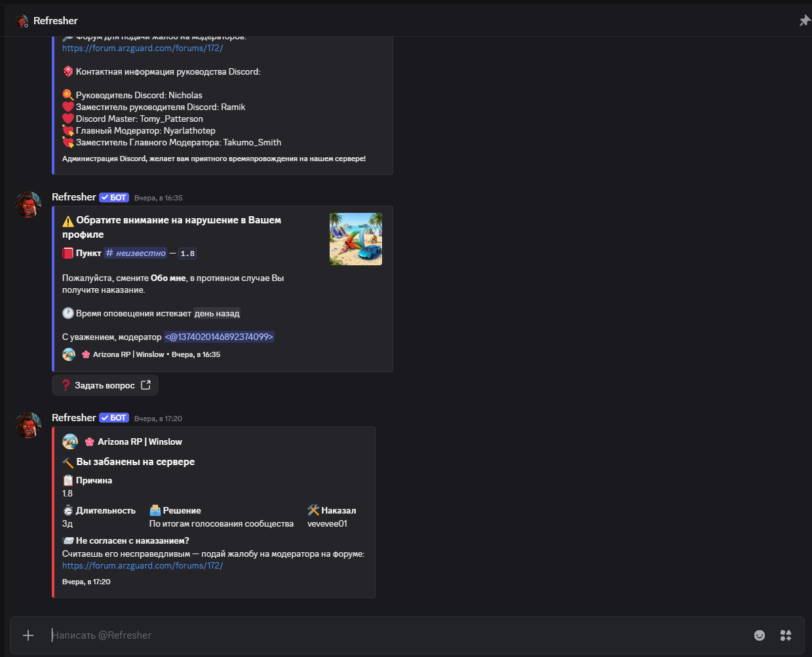Open the forum.arzguard.com link at the top
The width and height of the screenshot is (812, 657).
pyautogui.click(x=142, y=48)
